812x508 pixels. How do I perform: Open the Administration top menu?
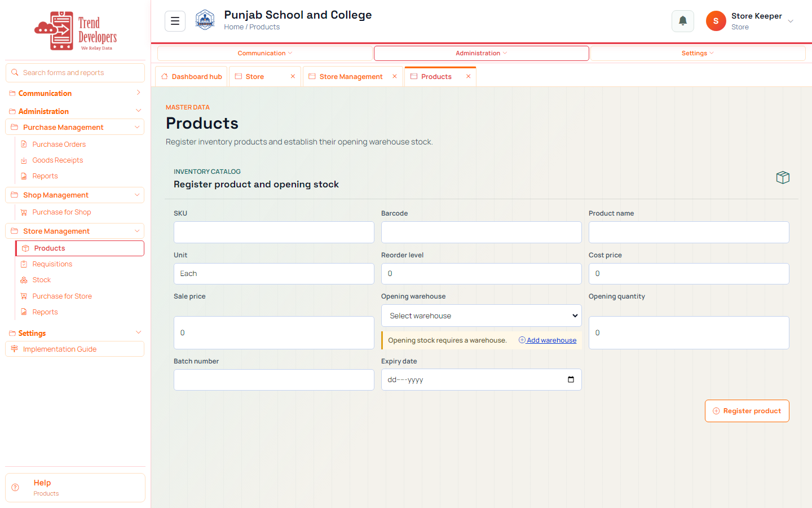[x=482, y=53]
